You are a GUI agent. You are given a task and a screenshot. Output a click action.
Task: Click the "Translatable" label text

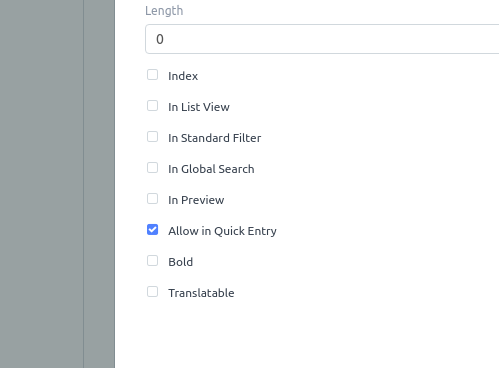(201, 293)
